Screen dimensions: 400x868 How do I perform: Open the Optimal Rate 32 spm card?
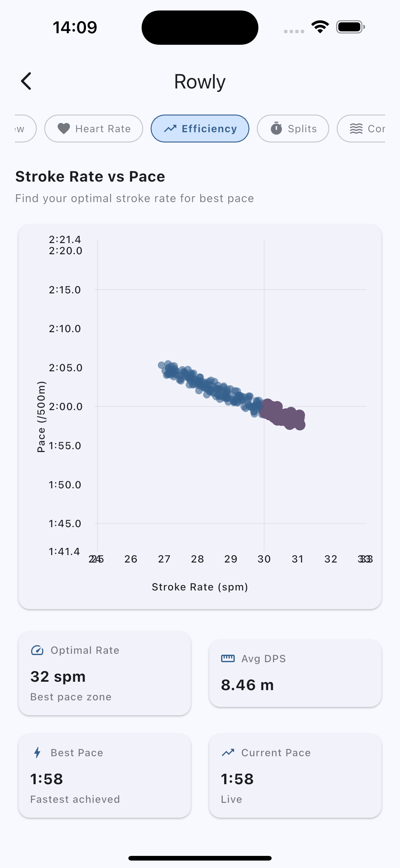(105, 673)
